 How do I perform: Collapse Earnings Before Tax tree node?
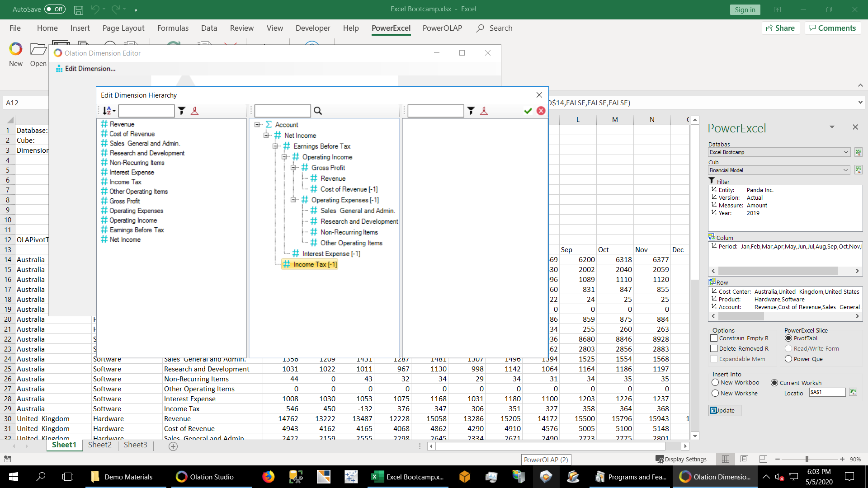pos(275,146)
